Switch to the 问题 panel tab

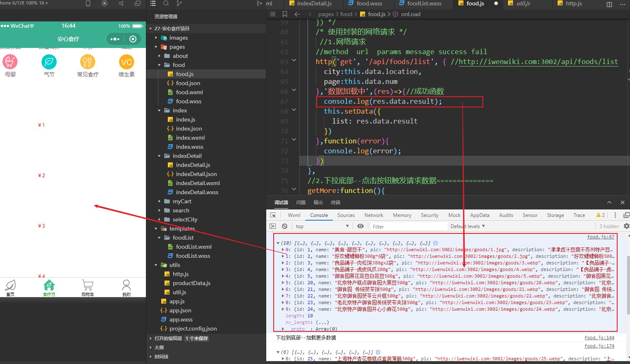(301, 202)
